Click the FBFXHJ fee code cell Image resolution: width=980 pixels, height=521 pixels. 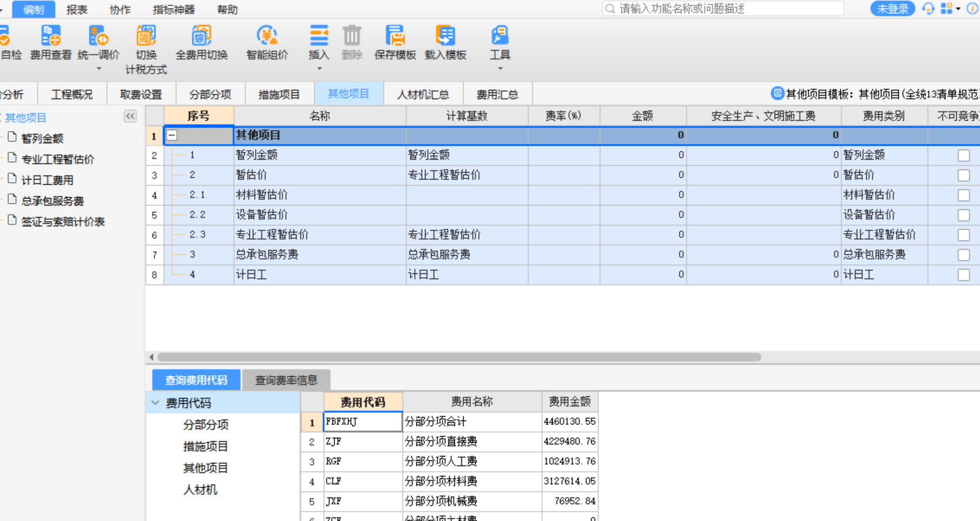pos(363,422)
